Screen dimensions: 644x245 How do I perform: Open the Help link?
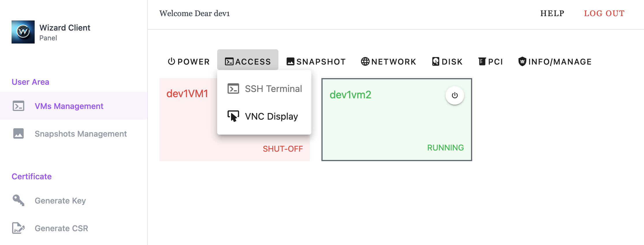(552, 14)
